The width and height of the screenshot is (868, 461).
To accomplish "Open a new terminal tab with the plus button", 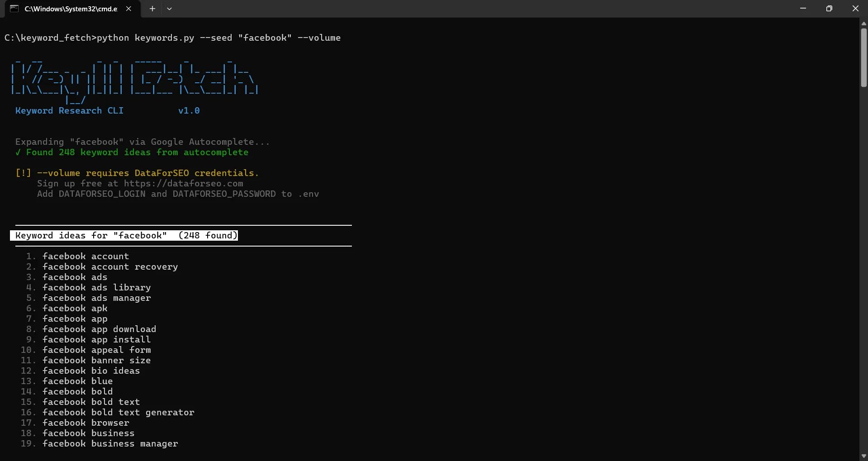I will click(152, 9).
